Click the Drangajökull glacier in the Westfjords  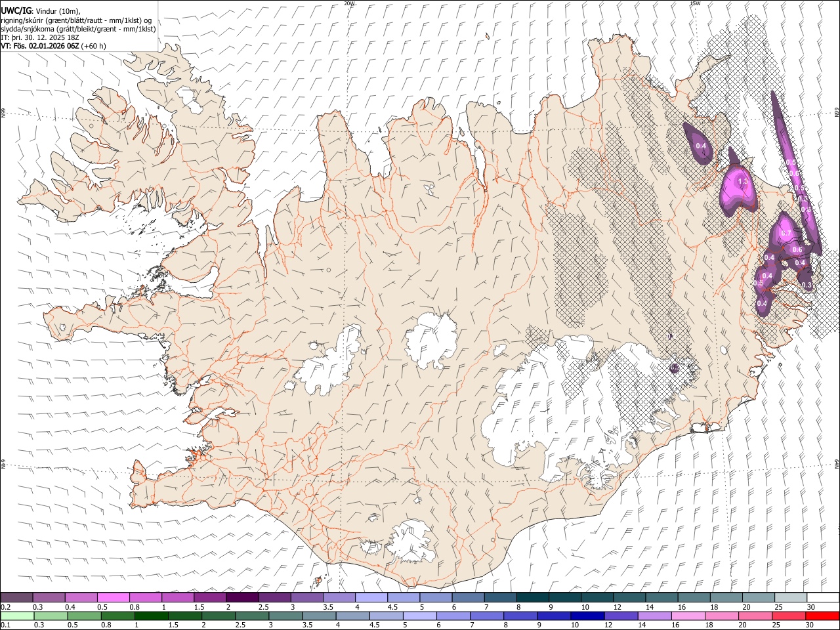tap(190, 98)
